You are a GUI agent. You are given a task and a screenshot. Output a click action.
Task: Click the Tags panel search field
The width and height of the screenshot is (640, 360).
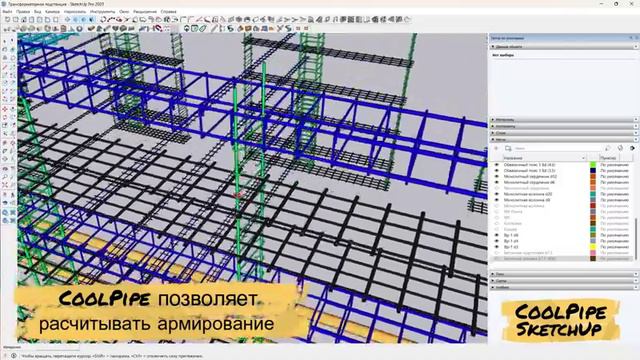pyautogui.click(x=557, y=148)
